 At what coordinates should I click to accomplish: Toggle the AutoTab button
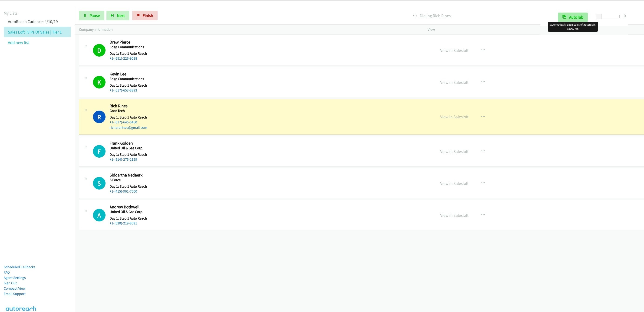pyautogui.click(x=572, y=17)
